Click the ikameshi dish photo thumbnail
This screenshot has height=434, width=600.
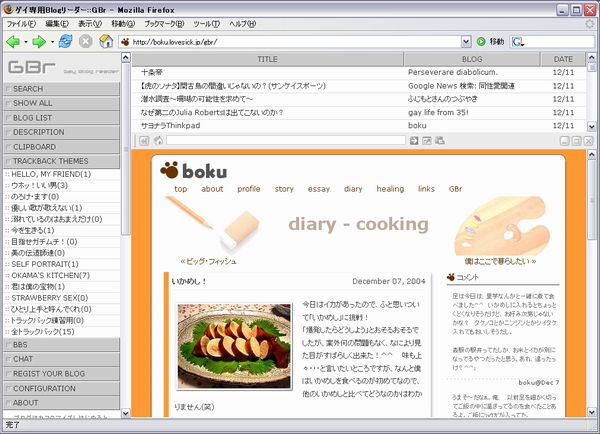(x=234, y=346)
